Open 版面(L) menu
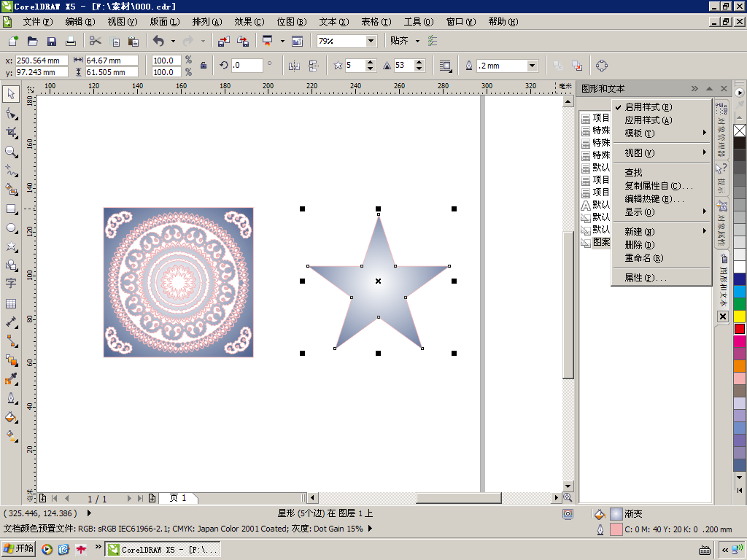Viewport: 747px width, 560px height. [x=164, y=21]
